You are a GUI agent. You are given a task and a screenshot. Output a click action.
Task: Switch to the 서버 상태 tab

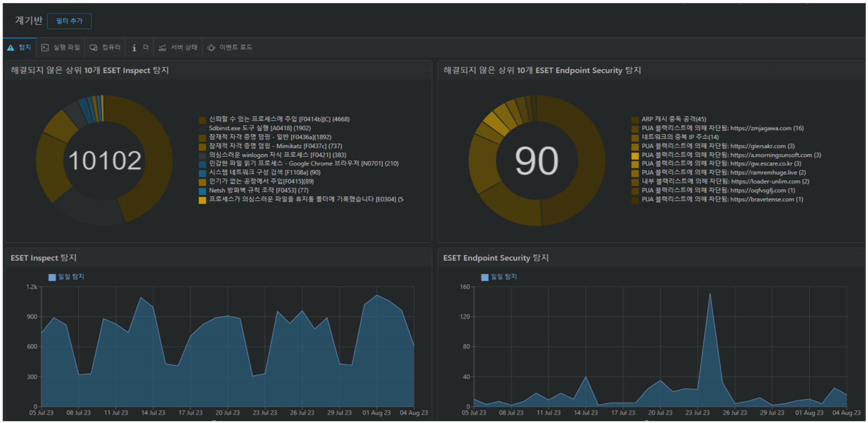click(x=178, y=47)
